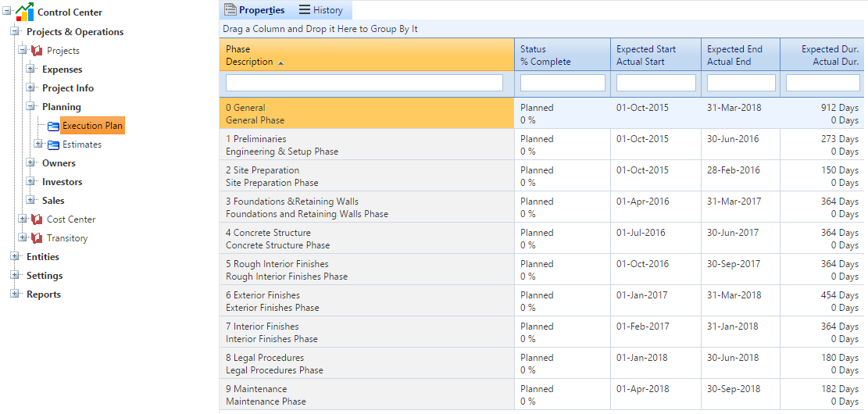Click the Estimates folder icon

coord(54,145)
